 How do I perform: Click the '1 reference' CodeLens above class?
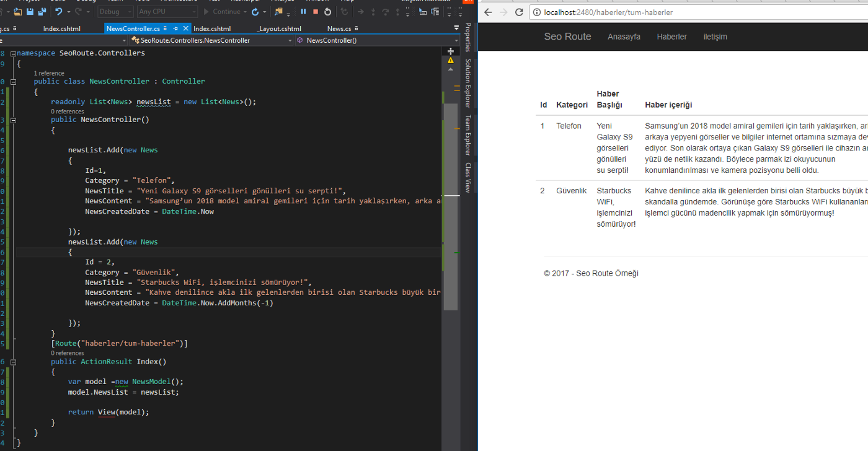(x=49, y=73)
